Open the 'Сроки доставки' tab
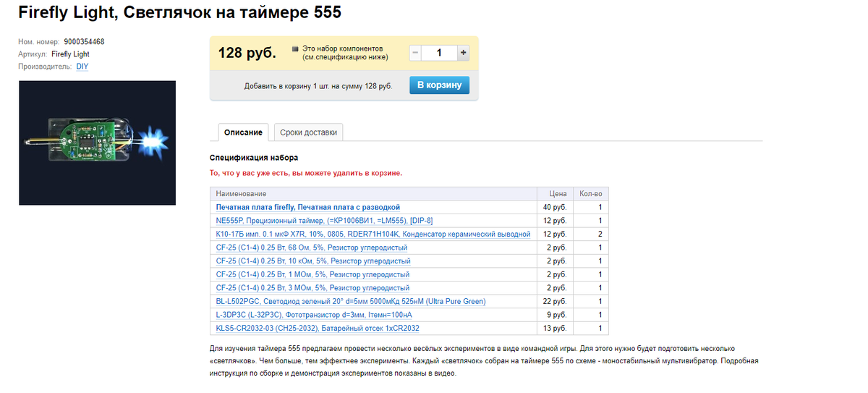The image size is (868, 393). pyautogui.click(x=308, y=132)
